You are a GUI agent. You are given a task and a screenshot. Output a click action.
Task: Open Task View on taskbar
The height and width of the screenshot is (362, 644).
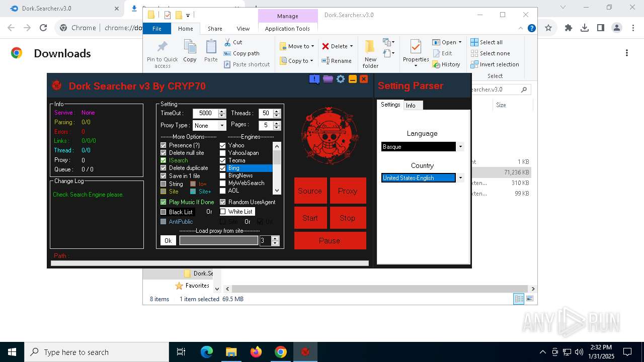pyautogui.click(x=181, y=352)
